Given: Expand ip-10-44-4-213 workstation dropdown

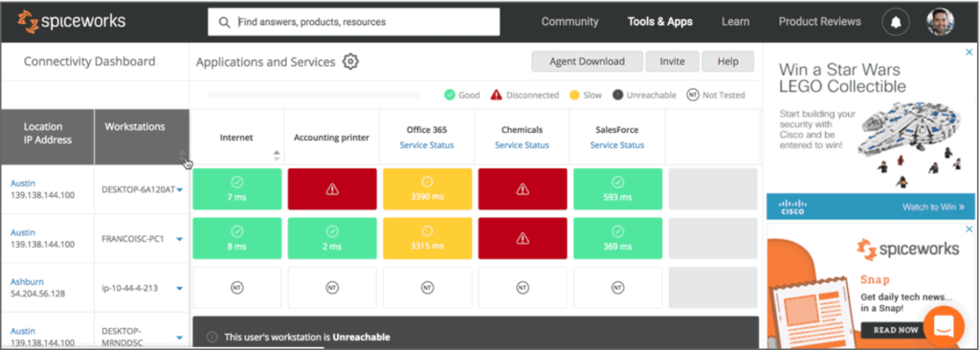Looking at the screenshot, I should 180,288.
